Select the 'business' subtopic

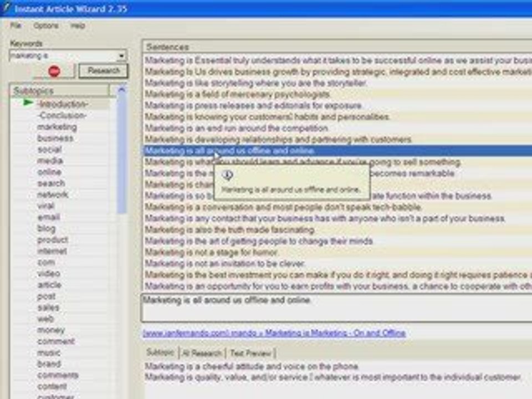[x=55, y=138]
